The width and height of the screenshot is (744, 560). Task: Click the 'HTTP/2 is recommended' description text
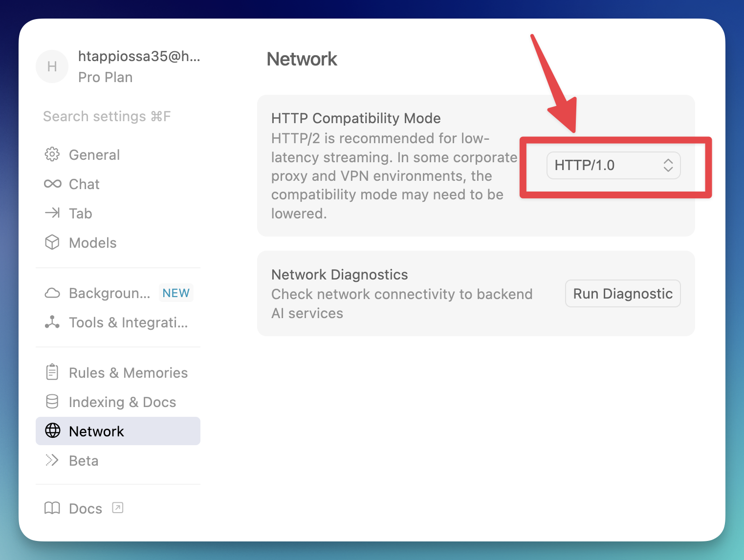[394, 175]
